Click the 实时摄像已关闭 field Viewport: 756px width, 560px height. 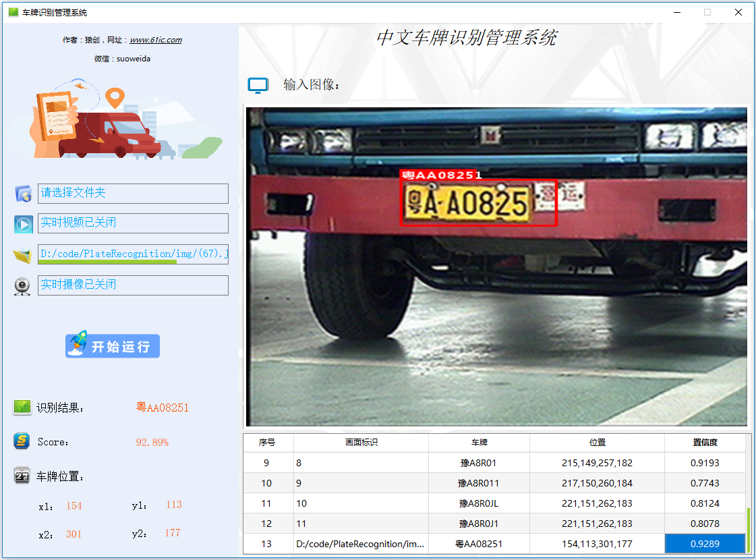tap(133, 285)
